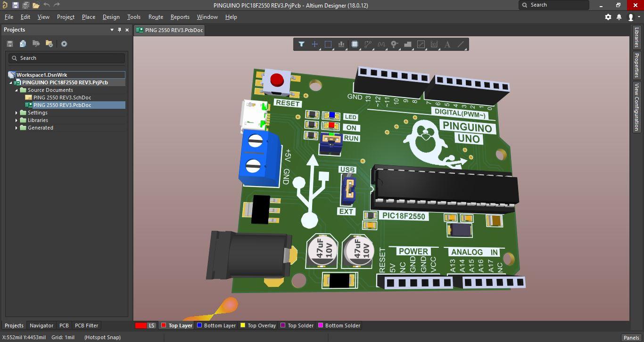Open the Properties side panel

click(636, 65)
